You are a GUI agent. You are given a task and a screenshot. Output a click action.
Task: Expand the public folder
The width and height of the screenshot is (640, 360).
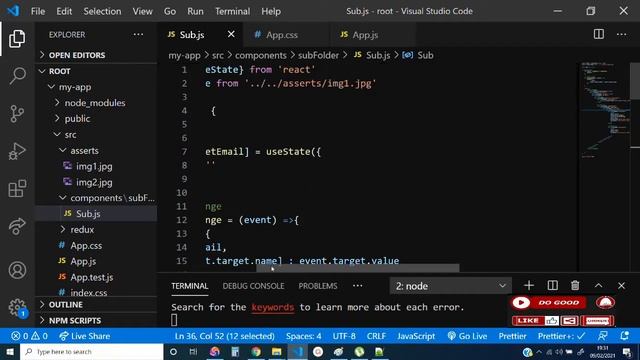point(96,118)
